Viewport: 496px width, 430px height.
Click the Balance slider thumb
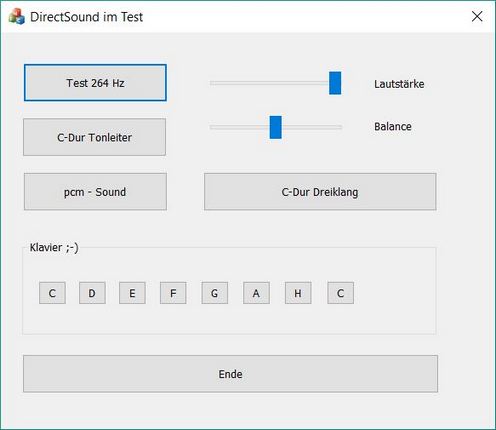(276, 127)
